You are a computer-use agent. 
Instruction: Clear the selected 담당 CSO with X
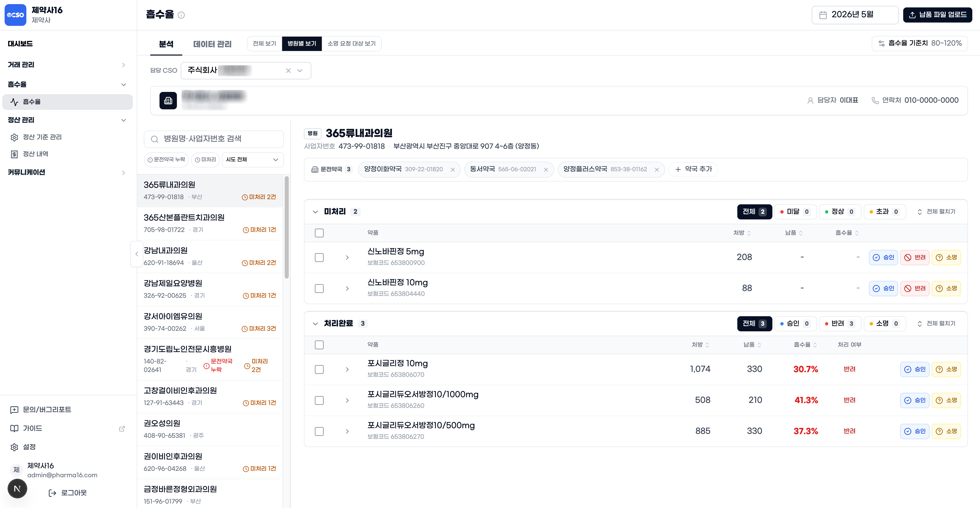[288, 71]
